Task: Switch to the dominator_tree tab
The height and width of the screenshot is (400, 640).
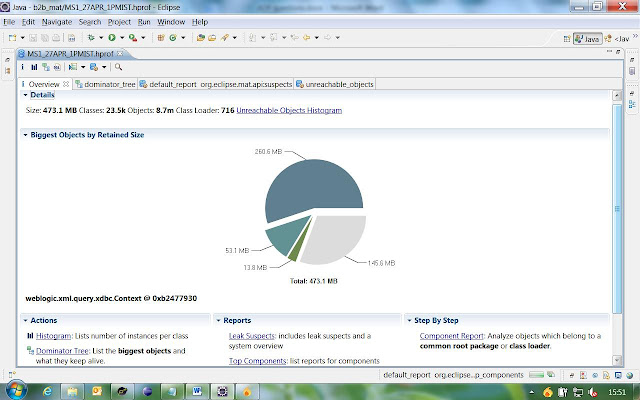Action: pyautogui.click(x=105, y=84)
